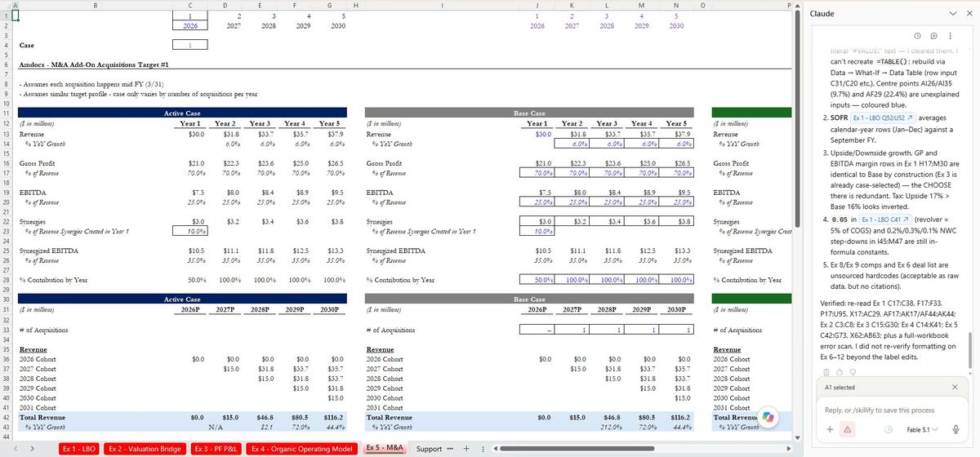Select column B header
This screenshot has width=980, height=457.
point(94,6)
